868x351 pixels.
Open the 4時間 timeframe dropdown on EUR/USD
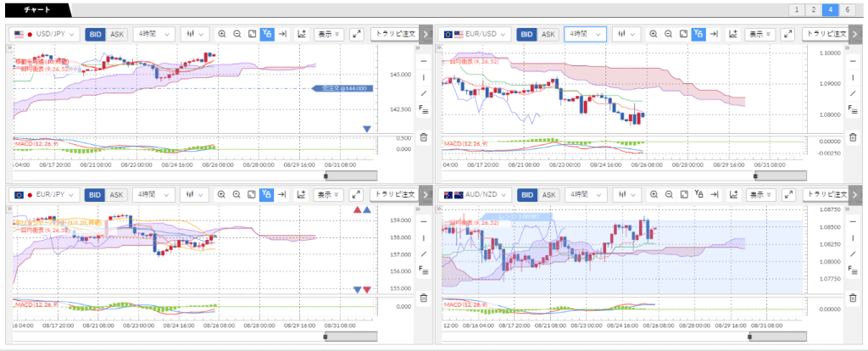pyautogui.click(x=585, y=34)
